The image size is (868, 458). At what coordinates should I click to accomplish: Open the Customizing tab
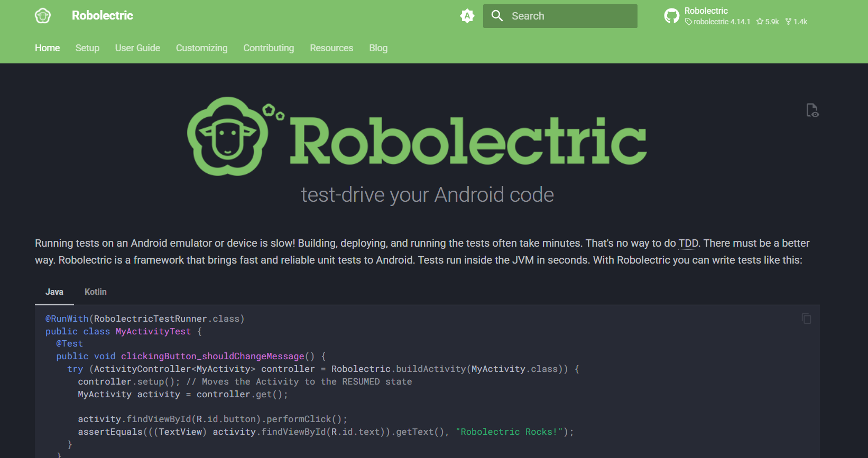click(201, 48)
